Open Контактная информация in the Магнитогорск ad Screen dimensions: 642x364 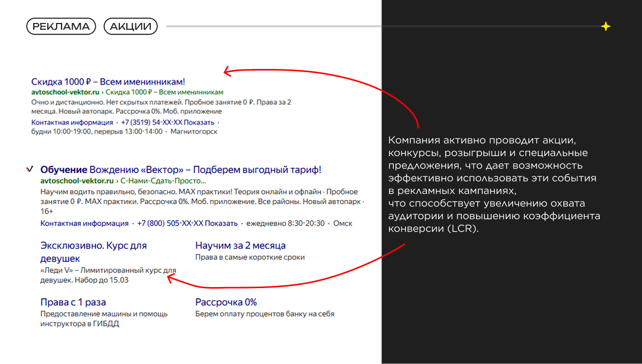click(x=72, y=122)
